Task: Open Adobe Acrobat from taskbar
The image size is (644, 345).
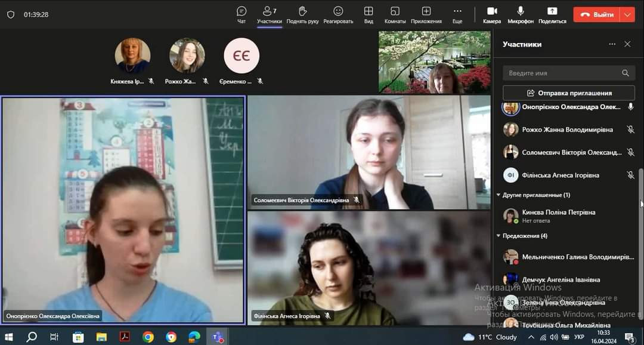Action: coord(125,337)
